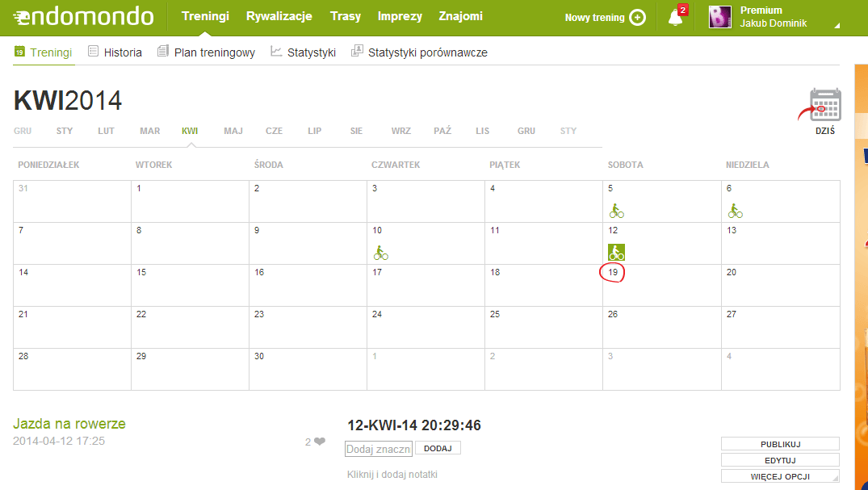
Task: Click the Nowy trening plus icon
Action: pos(637,18)
